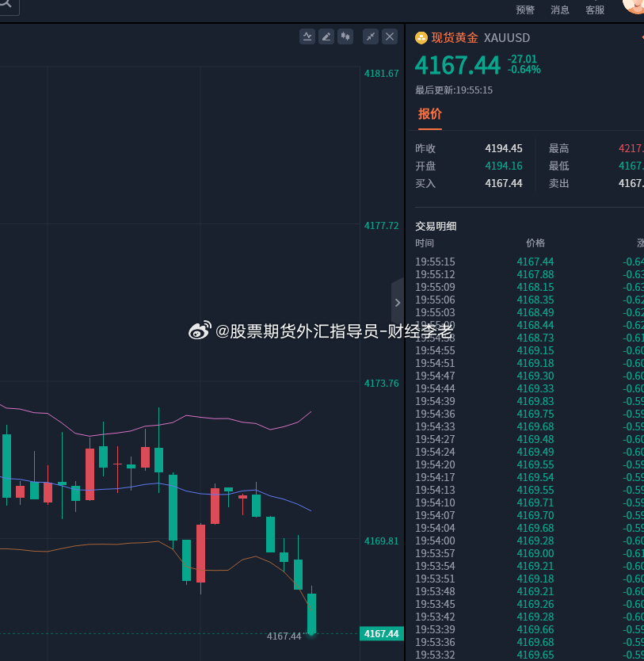The width and height of the screenshot is (644, 661).
Task: Click the 4173.76 price axis label
Action: coord(381,384)
